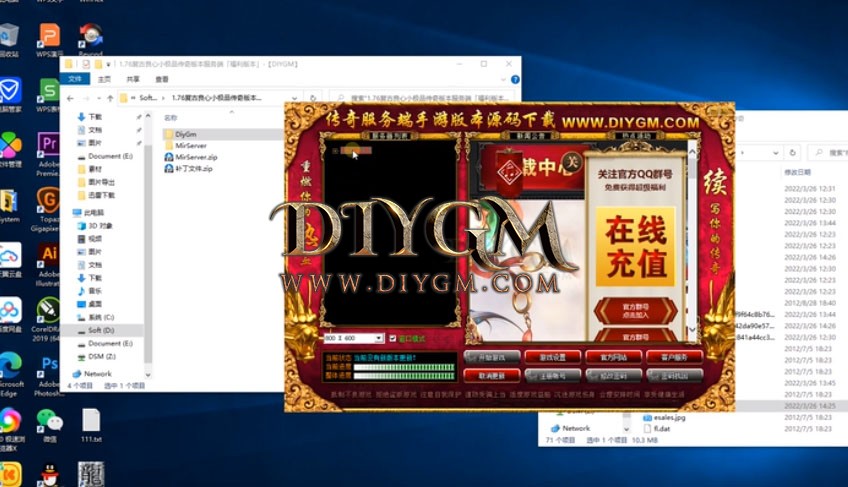Expand the Network dropdown in rear right window

(x=626, y=429)
